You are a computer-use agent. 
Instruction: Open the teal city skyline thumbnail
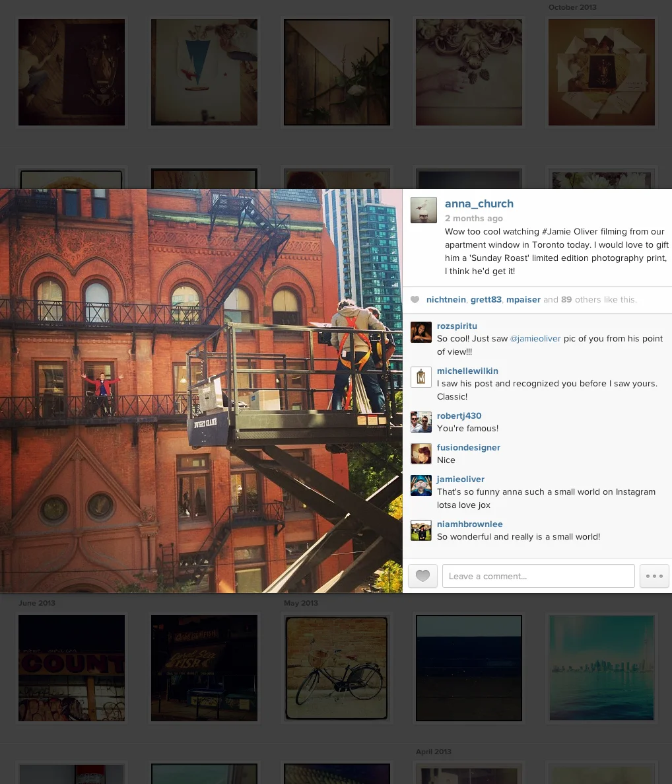point(601,668)
